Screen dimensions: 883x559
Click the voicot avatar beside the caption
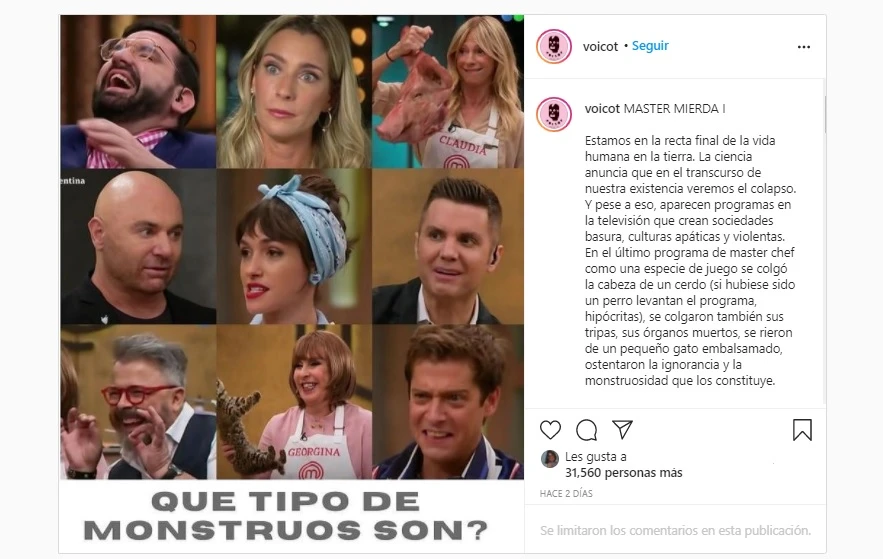click(x=554, y=114)
